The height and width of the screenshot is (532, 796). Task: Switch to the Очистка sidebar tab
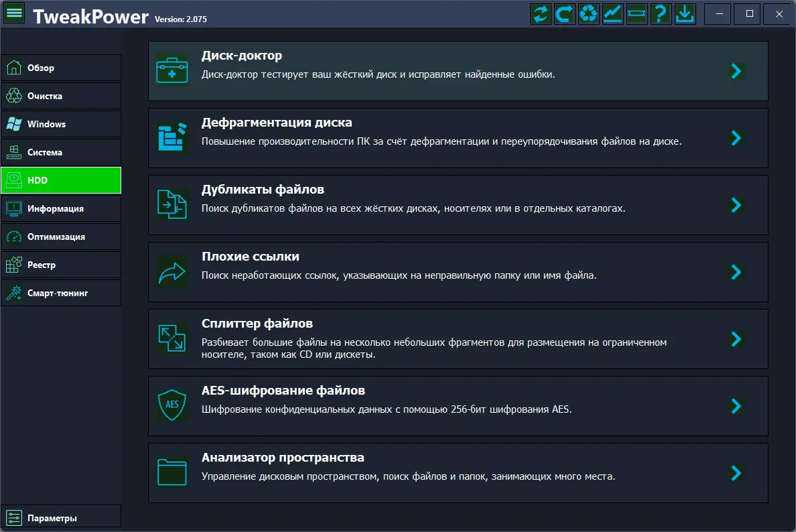[x=61, y=96]
